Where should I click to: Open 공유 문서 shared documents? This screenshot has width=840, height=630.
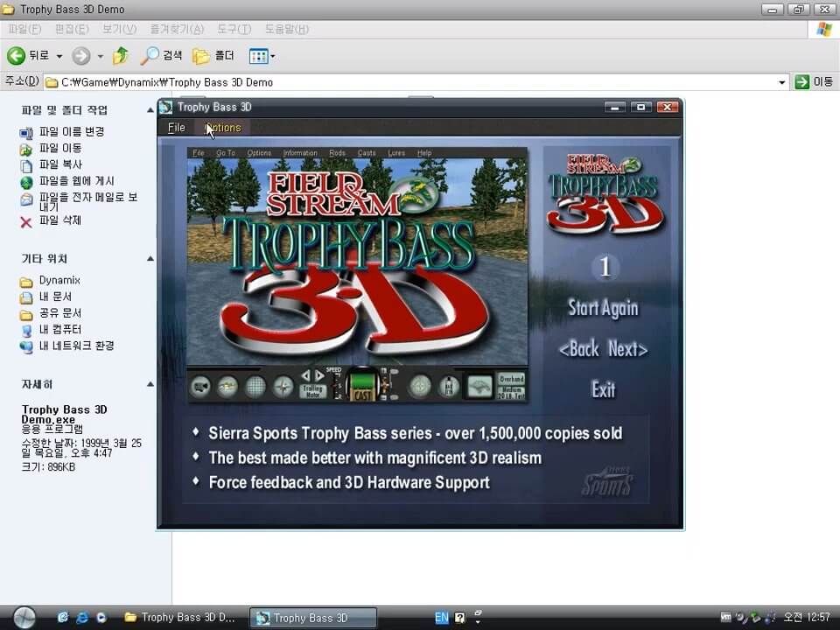pos(60,313)
